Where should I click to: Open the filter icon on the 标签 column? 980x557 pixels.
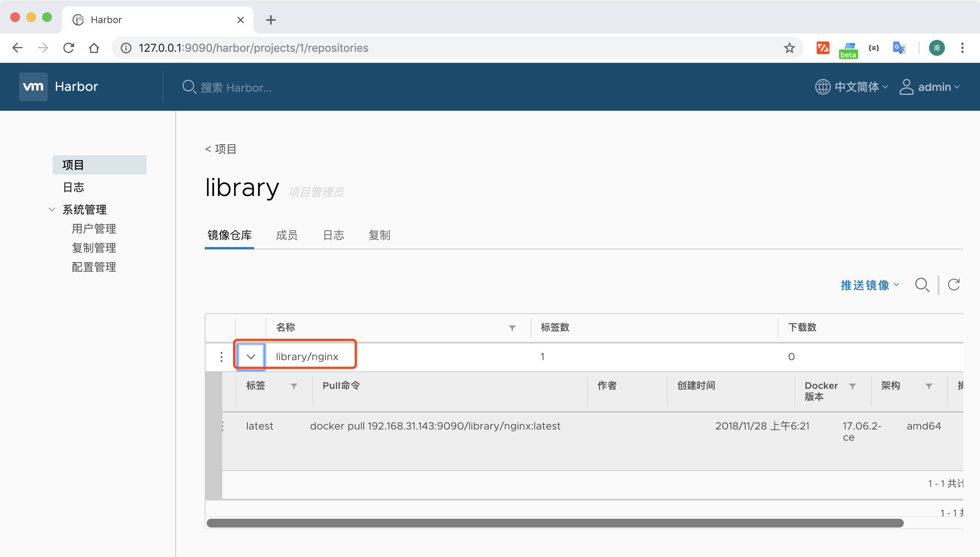coord(294,386)
